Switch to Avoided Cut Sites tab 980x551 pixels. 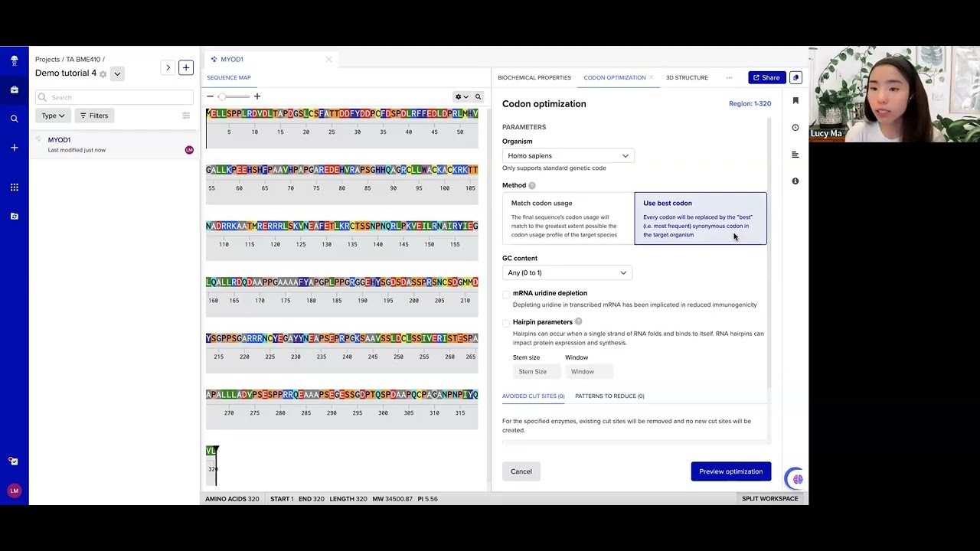click(534, 396)
